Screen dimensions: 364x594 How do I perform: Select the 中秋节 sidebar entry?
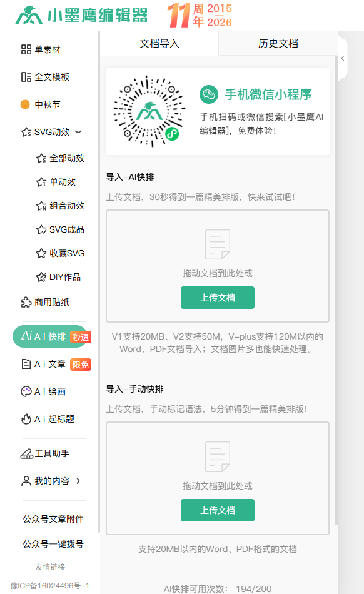[48, 104]
